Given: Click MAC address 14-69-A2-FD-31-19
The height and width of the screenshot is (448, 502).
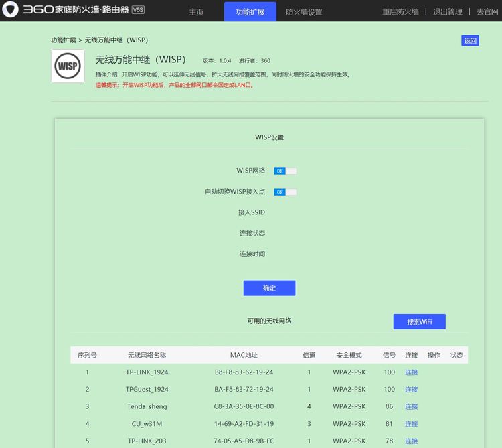Looking at the screenshot, I should tap(244, 424).
